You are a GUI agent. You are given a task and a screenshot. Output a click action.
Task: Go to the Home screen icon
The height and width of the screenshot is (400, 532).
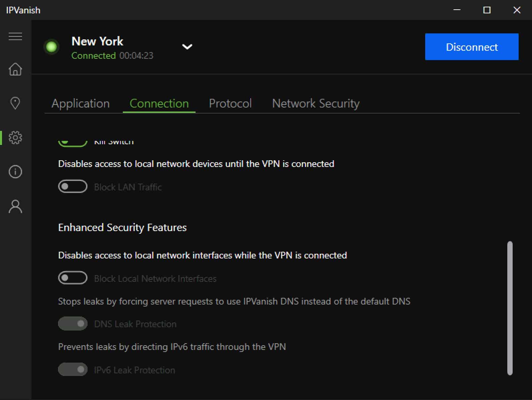tap(15, 69)
